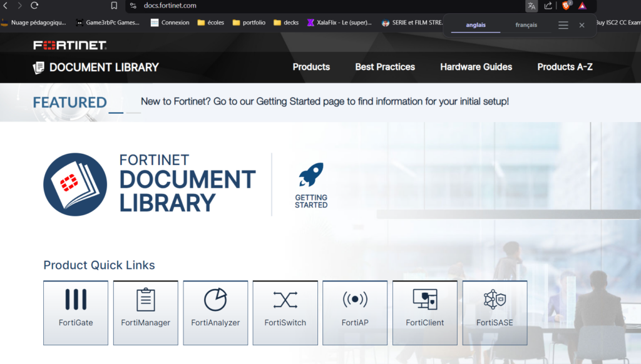Open the Brave Shields lion icon
This screenshot has width=641, height=364.
click(x=566, y=6)
